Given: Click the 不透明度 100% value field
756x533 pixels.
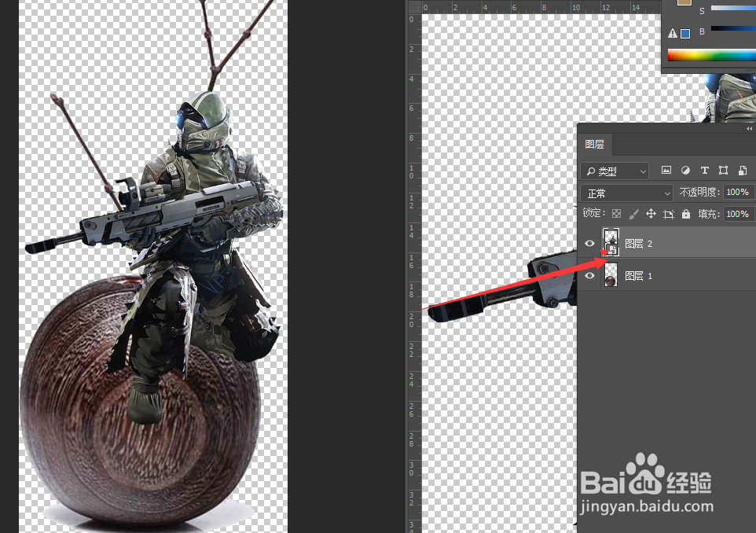Looking at the screenshot, I should 739,192.
